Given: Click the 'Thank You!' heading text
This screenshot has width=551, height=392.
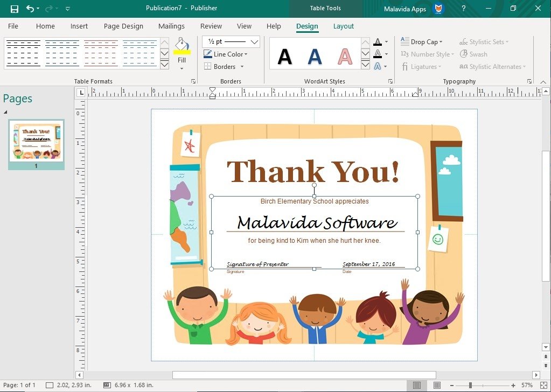Looking at the screenshot, I should click(313, 171).
